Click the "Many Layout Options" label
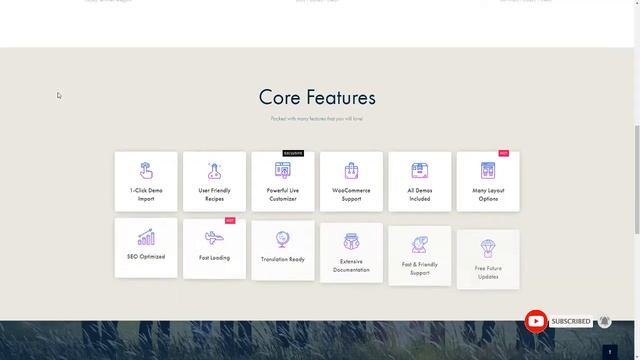 [x=488, y=195]
